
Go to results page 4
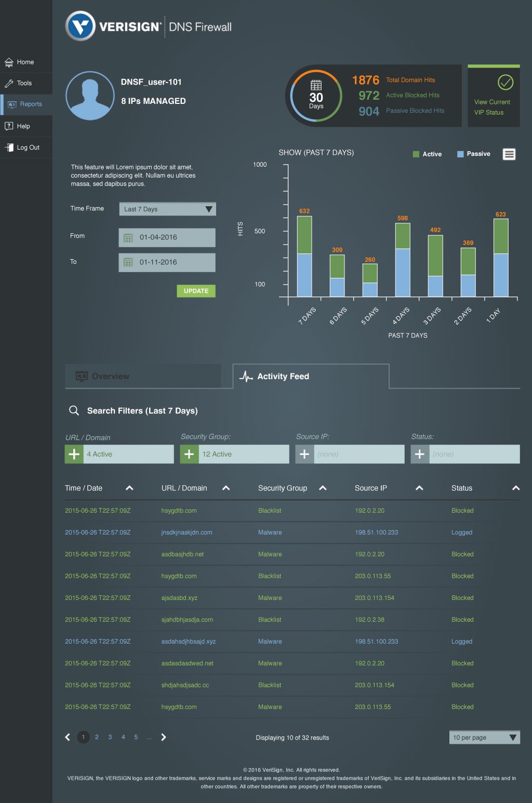coord(123,737)
